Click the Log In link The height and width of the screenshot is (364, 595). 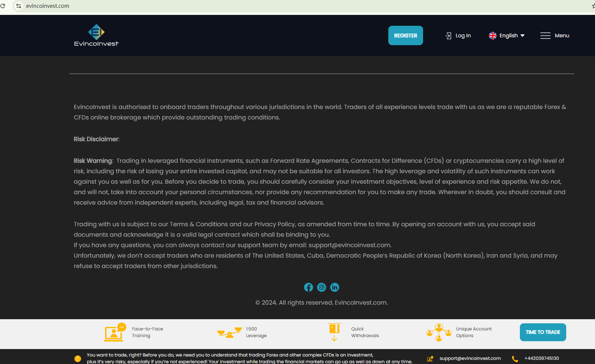tap(458, 35)
